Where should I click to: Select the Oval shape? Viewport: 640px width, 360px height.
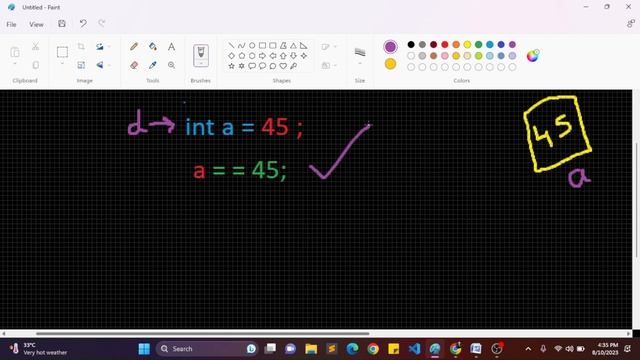pos(252,45)
